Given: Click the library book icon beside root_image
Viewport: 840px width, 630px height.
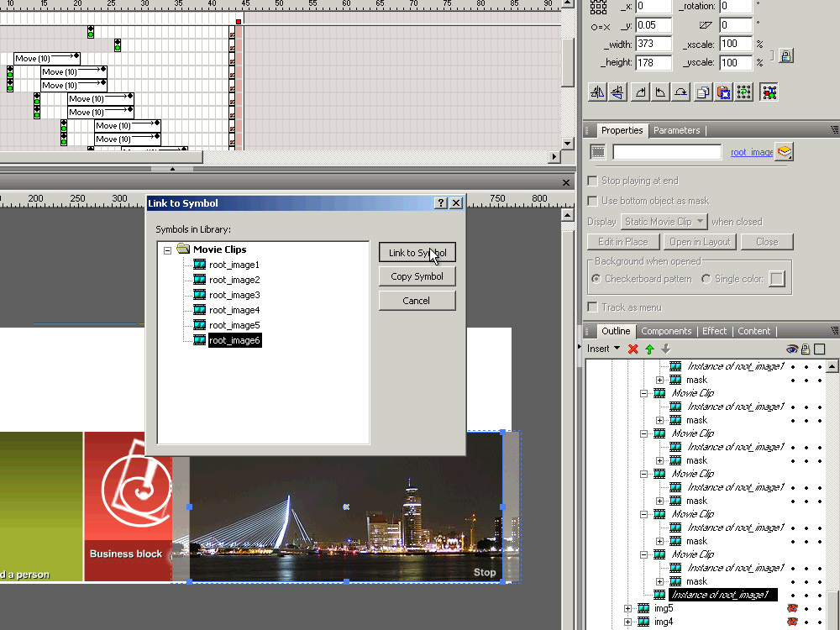Looking at the screenshot, I should coord(785,152).
